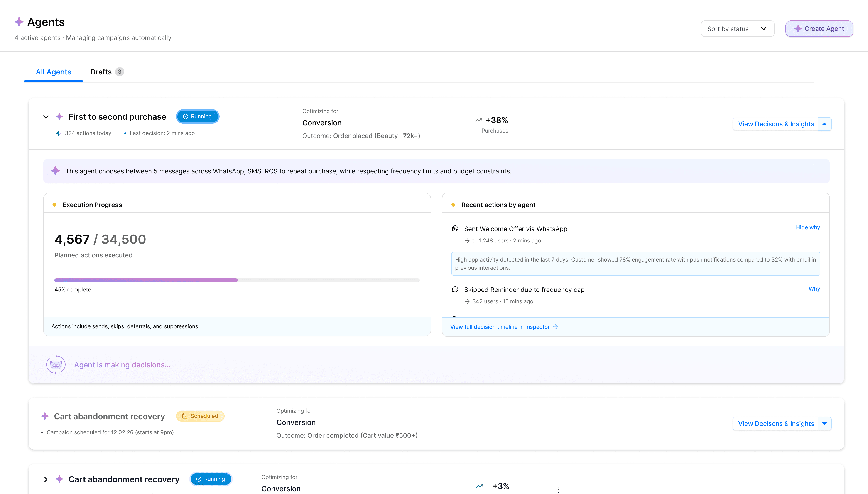Open dropdown arrow beside Scheduled agent's View Decisions

[824, 423]
